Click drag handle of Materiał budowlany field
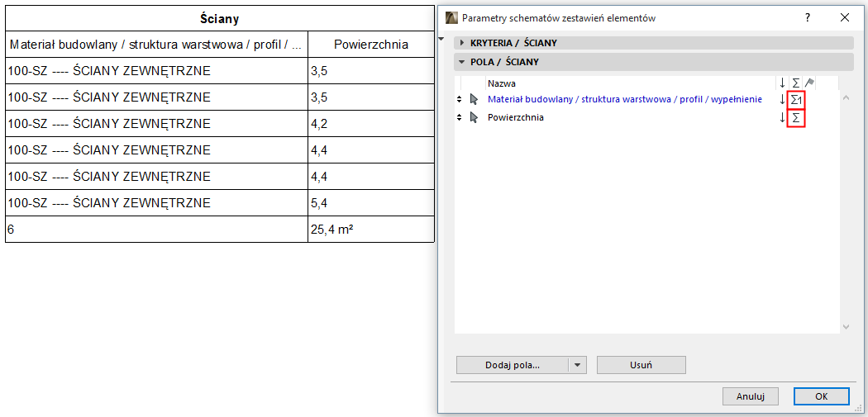This screenshot has height=417, width=868. (459, 100)
